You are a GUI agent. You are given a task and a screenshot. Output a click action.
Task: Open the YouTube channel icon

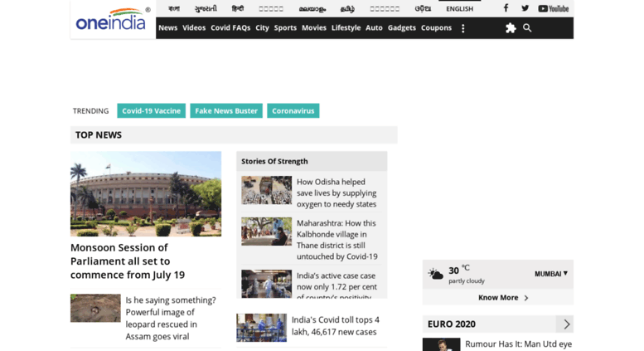[553, 8]
